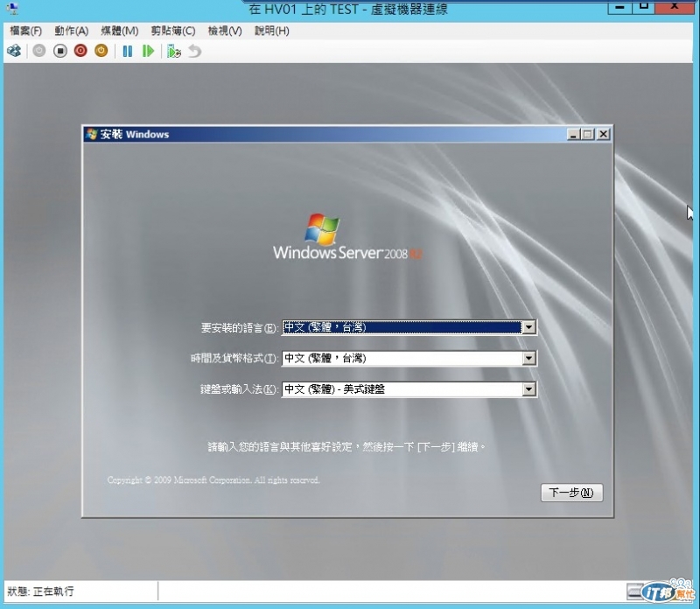Screen dimensions: 700x609
Task: Minimize the 虛擬機器連線 window
Action: tap(619, 7)
